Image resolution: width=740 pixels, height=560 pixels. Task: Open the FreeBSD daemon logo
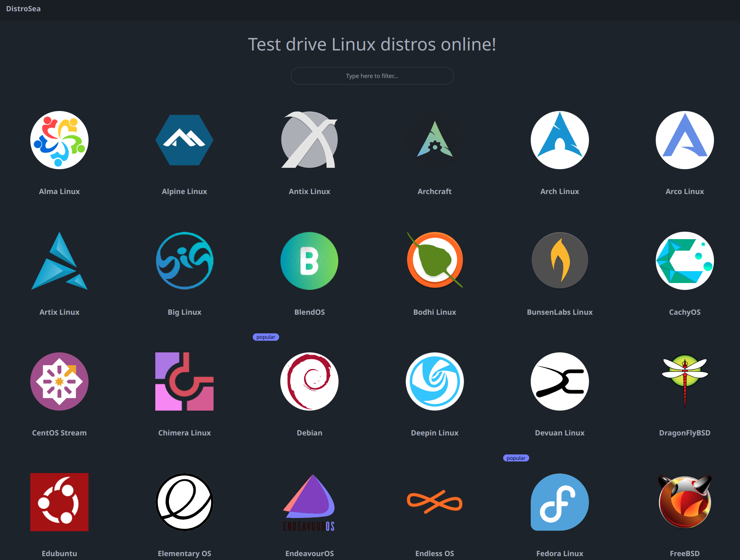[x=685, y=502]
